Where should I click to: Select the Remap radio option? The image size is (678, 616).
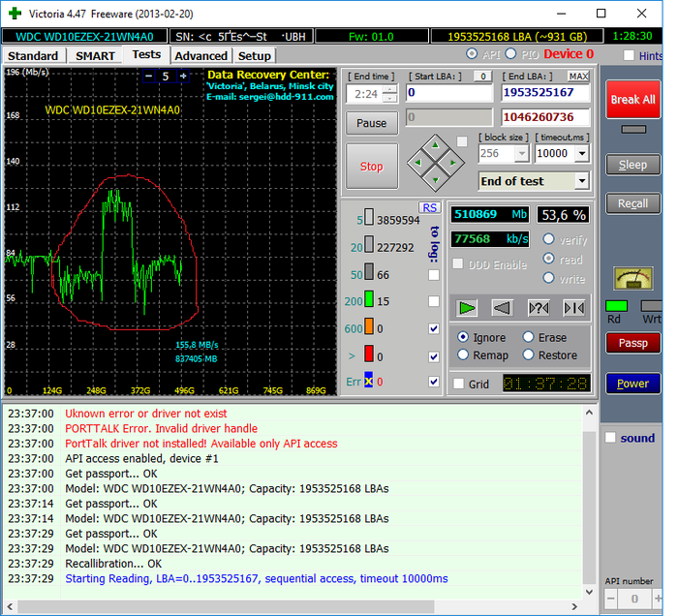point(463,355)
